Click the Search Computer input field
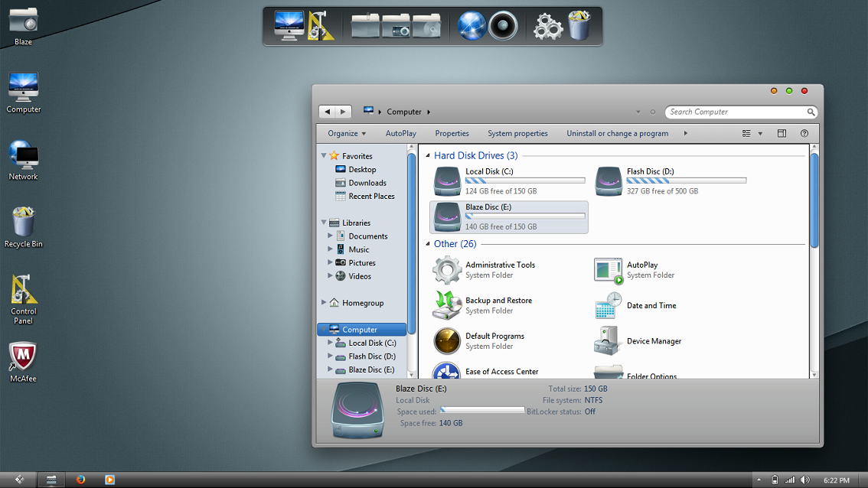Screen dimensions: 868x488 click(735, 112)
